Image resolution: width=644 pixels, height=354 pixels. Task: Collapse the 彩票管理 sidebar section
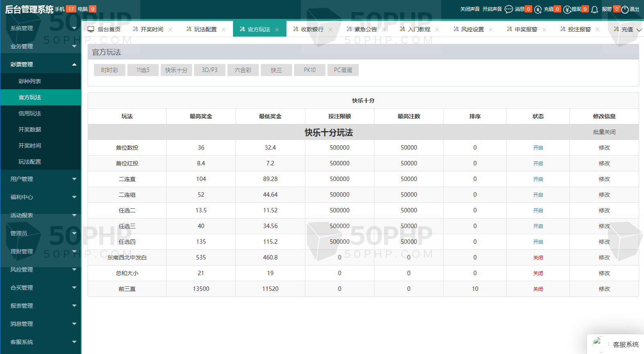(x=74, y=64)
